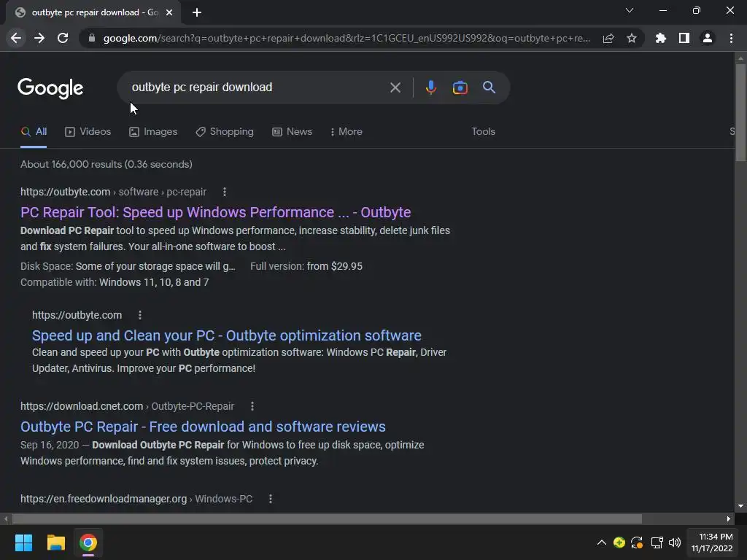Click 'Full version: from $29.95' text
This screenshot has height=560, width=747.
306,266
